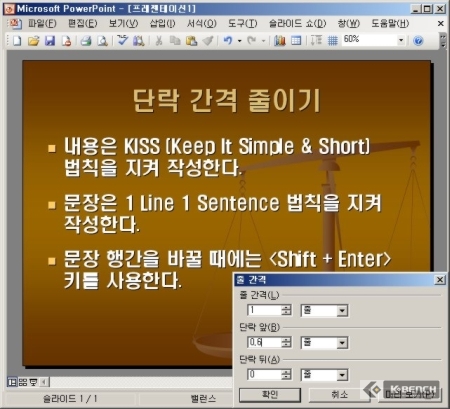
Task: Click the 단락 앞 value input field
Action: click(265, 342)
